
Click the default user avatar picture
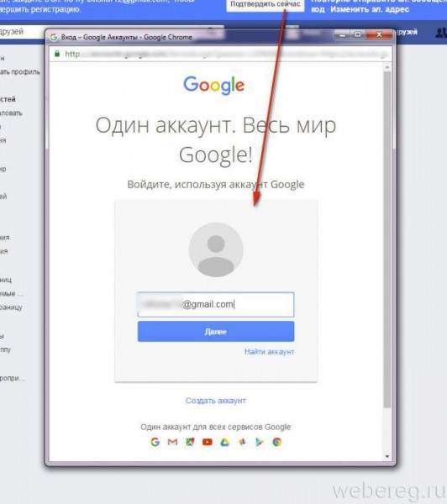click(216, 249)
